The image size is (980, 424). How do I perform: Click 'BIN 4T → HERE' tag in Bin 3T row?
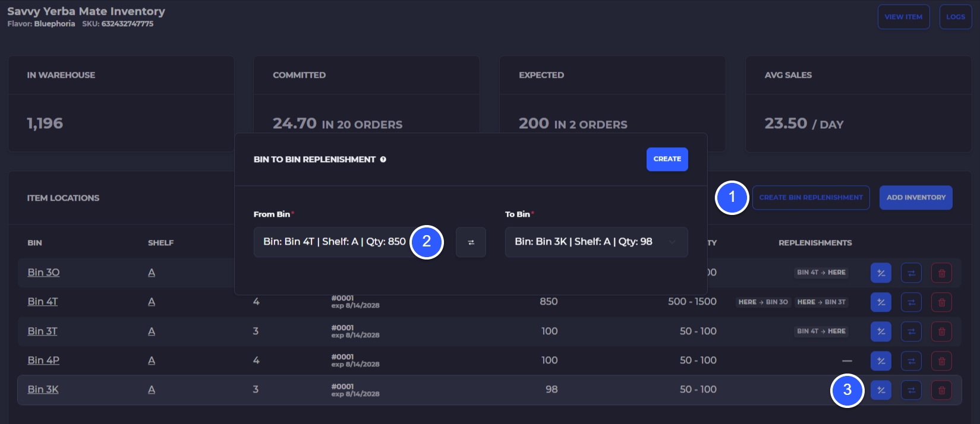[821, 331]
